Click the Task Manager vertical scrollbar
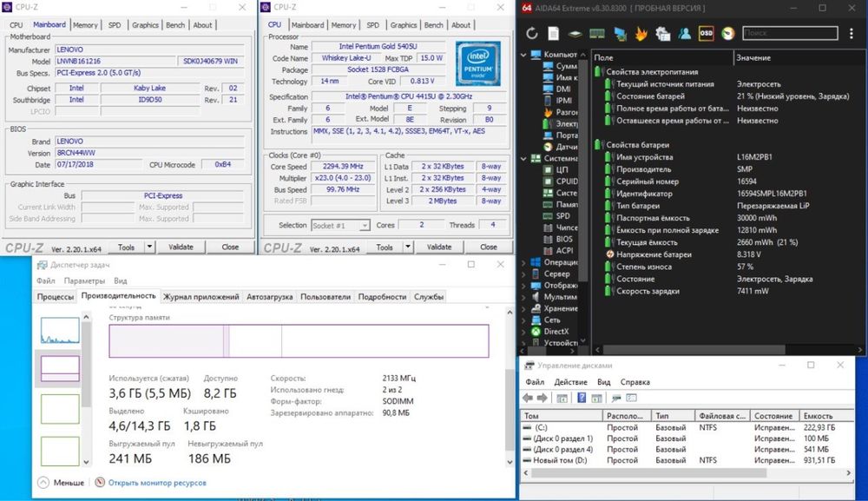This screenshot has height=501, width=868. [x=510, y=410]
